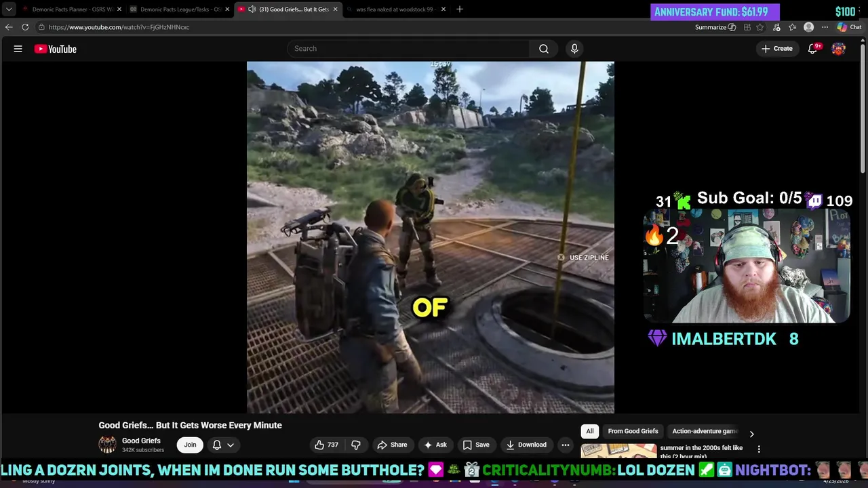Open the tab actions dropdown
This screenshot has height=488, width=868.
[9, 9]
